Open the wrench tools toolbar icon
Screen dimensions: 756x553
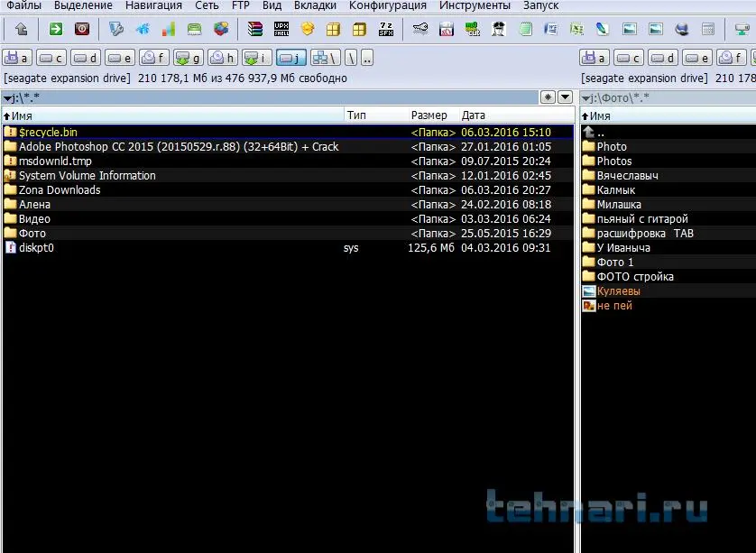[x=115, y=30]
